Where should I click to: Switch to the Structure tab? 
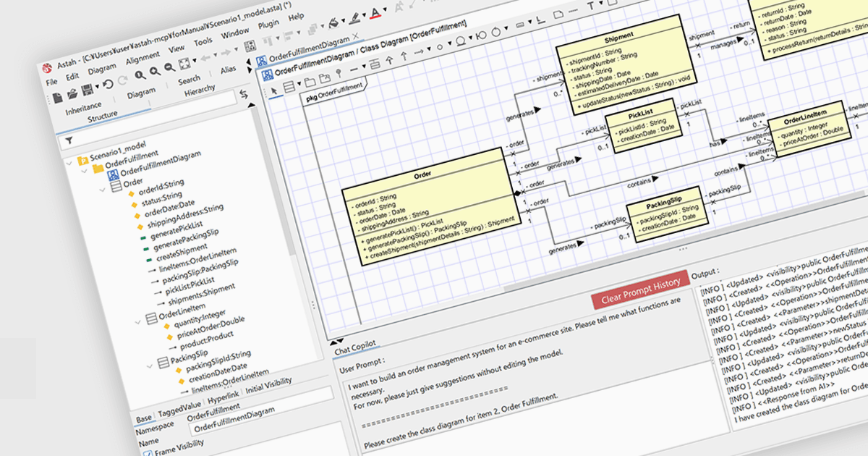102,117
